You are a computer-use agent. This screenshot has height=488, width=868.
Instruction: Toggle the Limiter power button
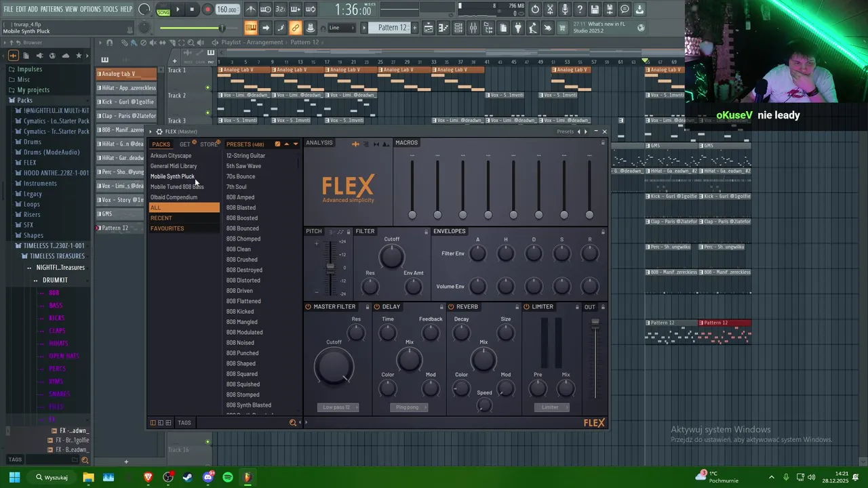526,307
